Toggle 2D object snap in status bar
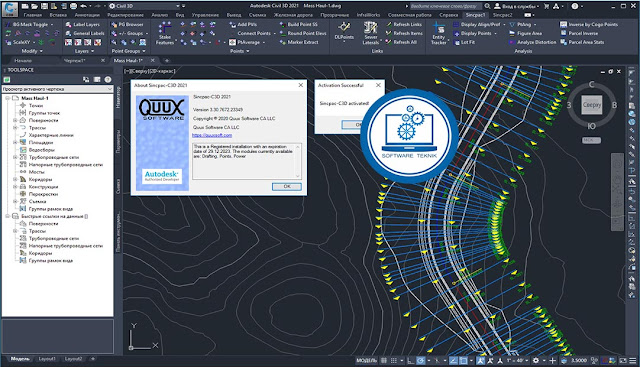Image resolution: width=640 pixels, height=367 pixels. tap(463, 360)
